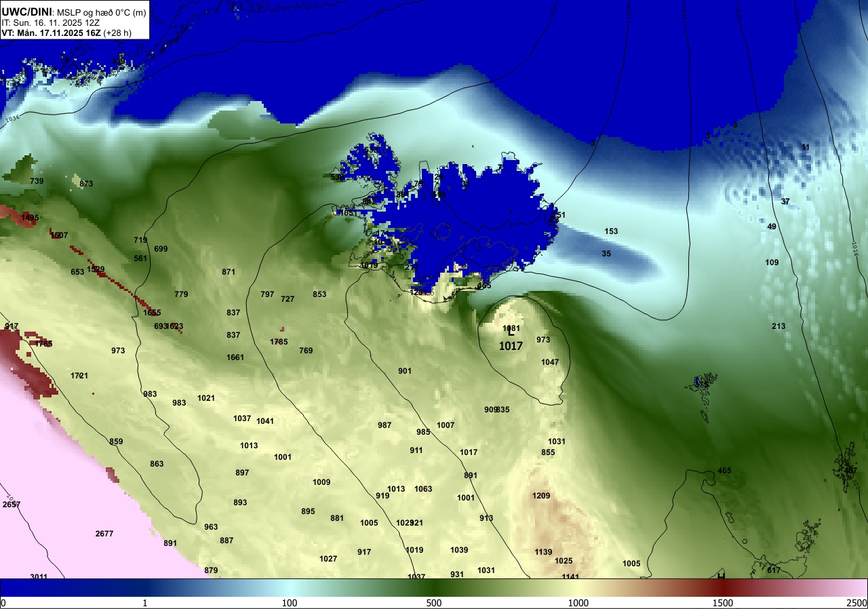Click the height value 1027
The width and height of the screenshot is (868, 609).
pyautogui.click(x=328, y=559)
